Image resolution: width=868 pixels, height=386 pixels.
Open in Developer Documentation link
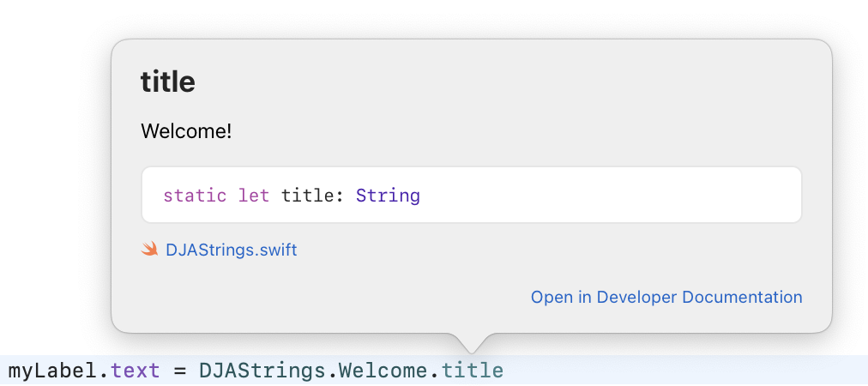pos(666,298)
